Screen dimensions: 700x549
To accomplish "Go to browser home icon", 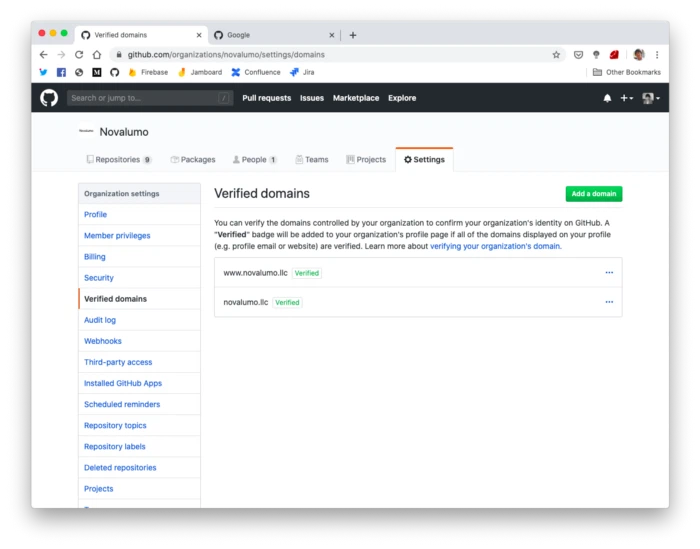I will click(x=97, y=54).
